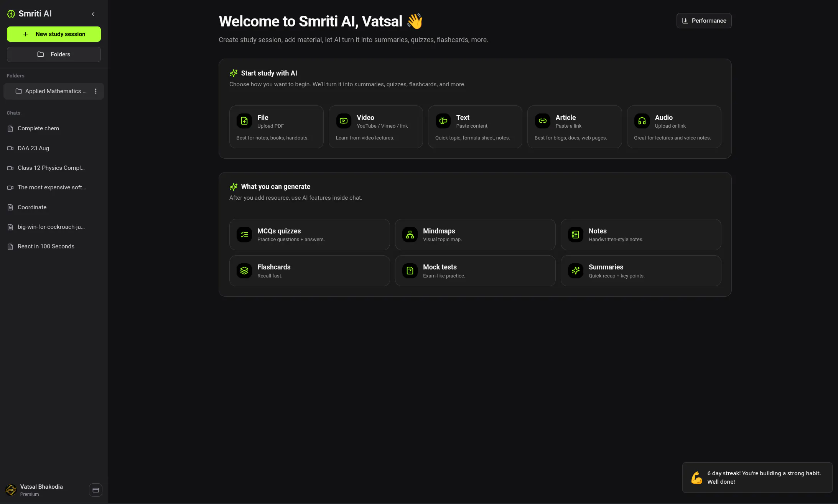
Task: Open the billing card icon button
Action: click(96, 490)
